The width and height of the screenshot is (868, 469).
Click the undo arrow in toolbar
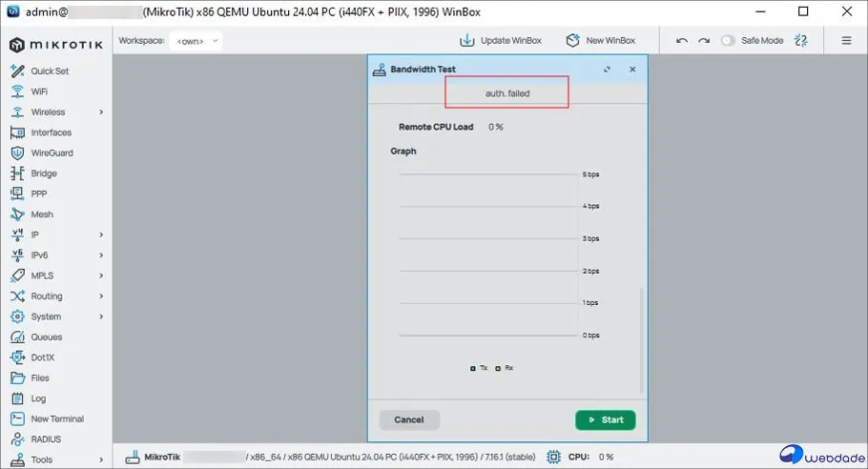681,41
